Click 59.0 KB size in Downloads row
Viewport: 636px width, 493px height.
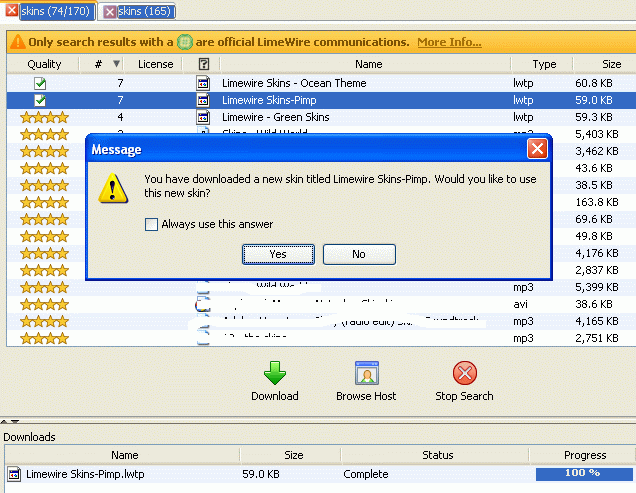pyautogui.click(x=261, y=474)
